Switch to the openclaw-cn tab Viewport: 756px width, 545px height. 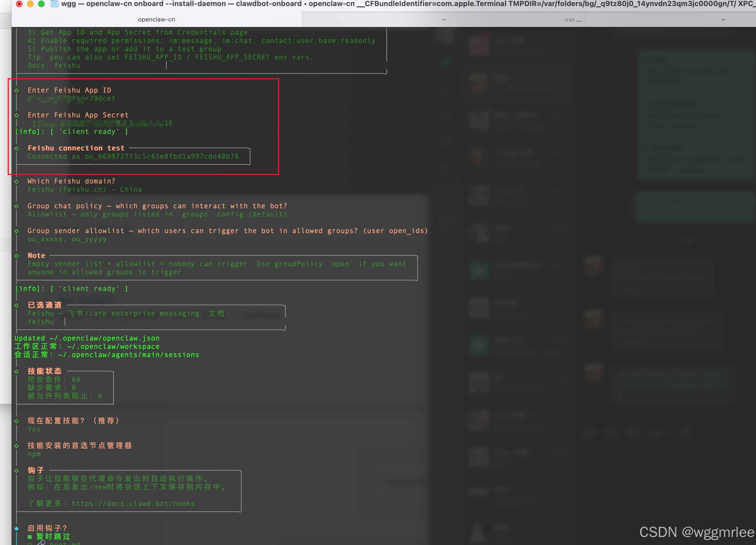tap(156, 19)
